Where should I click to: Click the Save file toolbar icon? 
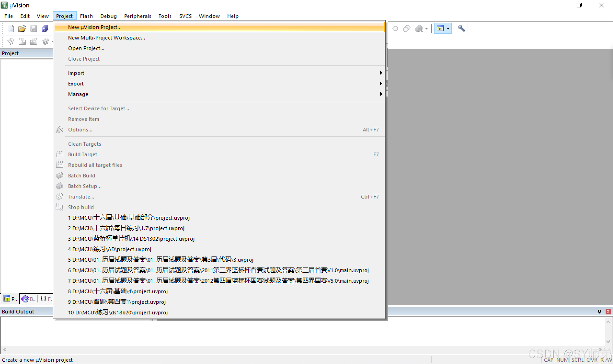(34, 28)
